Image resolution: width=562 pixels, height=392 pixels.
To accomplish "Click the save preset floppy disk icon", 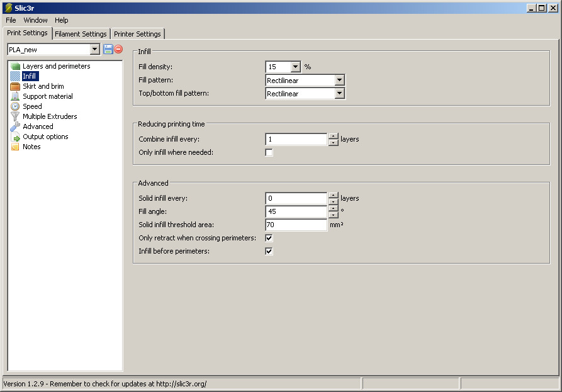I will [x=108, y=49].
